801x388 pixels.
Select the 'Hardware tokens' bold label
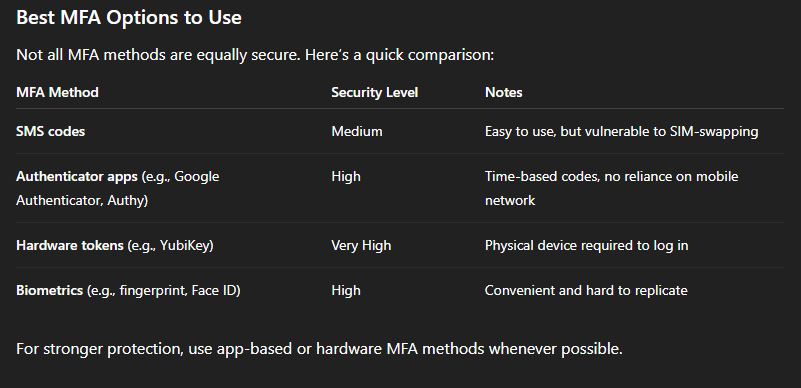click(x=70, y=246)
